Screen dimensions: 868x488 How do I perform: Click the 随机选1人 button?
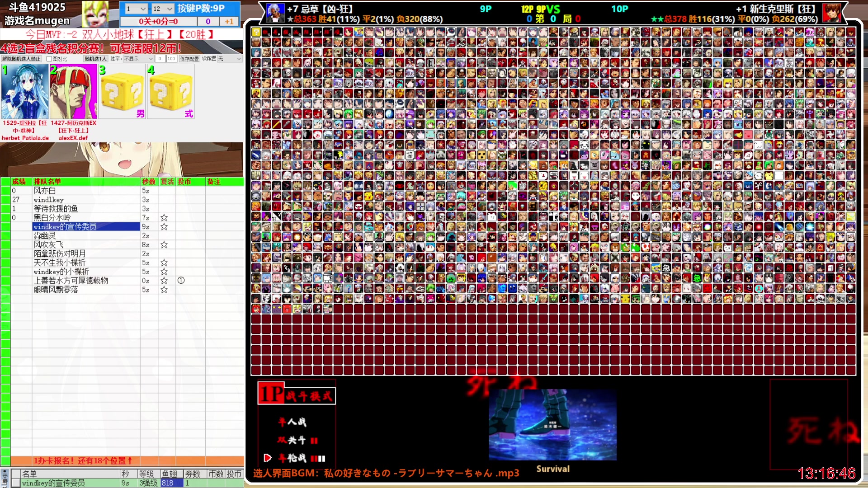pyautogui.click(x=95, y=59)
